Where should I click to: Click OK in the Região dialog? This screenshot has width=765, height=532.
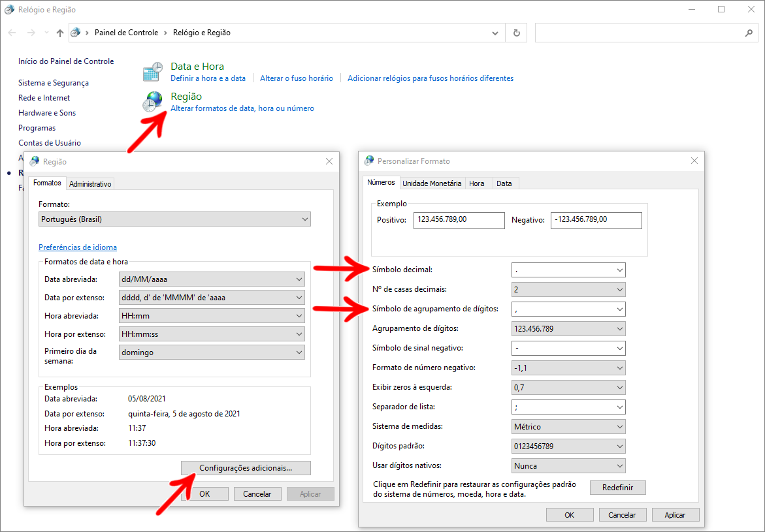pos(204,494)
